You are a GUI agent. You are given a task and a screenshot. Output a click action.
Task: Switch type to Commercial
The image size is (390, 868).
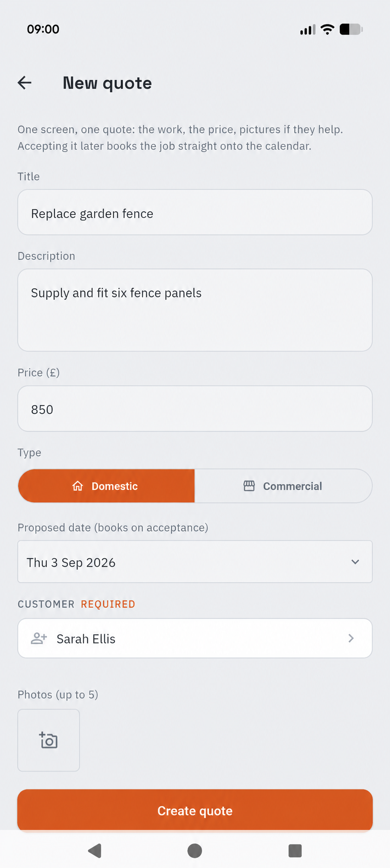click(283, 486)
